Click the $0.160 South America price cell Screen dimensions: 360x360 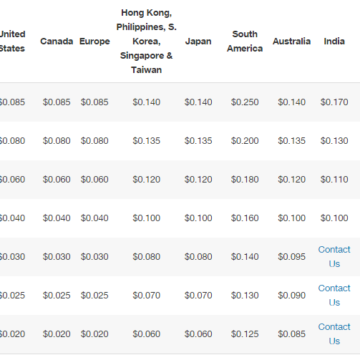pyautogui.click(x=245, y=218)
